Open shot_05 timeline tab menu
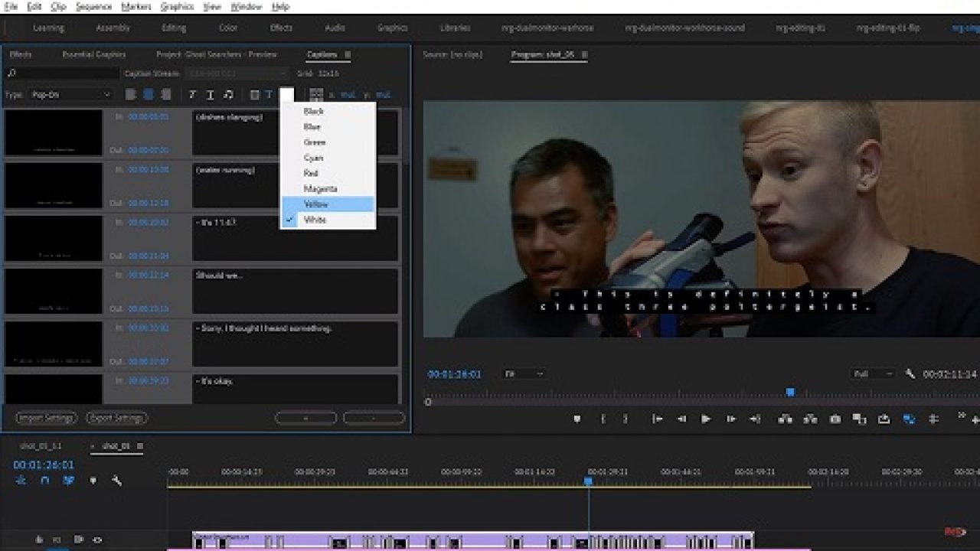The width and height of the screenshot is (980, 551). [x=139, y=446]
